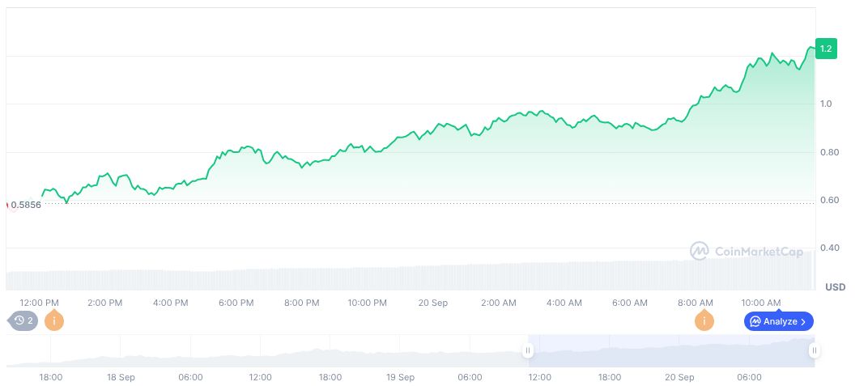Click the 18 Sep label in the navigator
This screenshot has width=868, height=386.
coord(121,377)
